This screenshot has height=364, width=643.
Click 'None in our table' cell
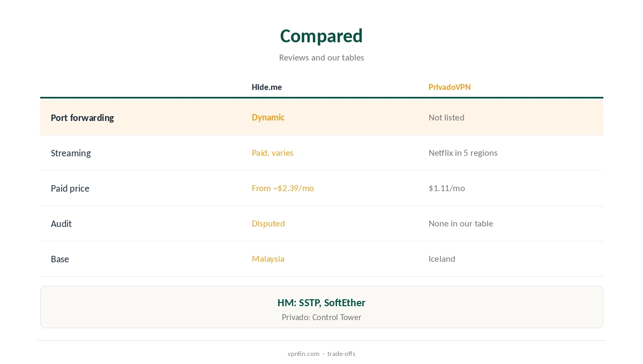coord(461,223)
